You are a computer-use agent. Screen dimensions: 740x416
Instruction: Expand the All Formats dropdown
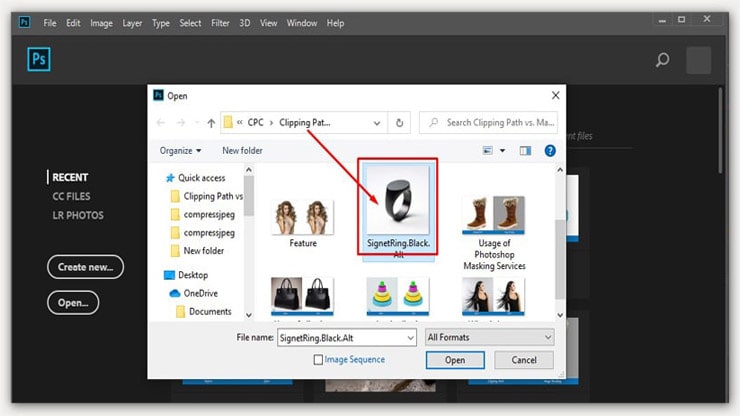pyautogui.click(x=489, y=338)
